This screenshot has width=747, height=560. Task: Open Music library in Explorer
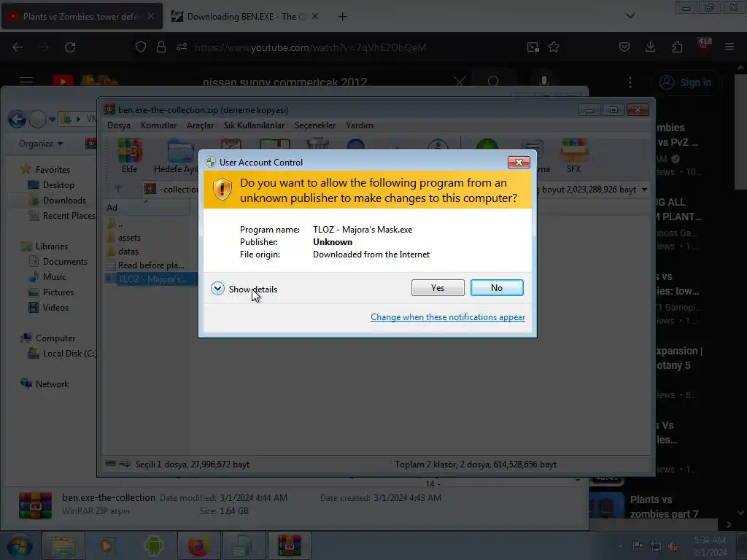coord(47,276)
